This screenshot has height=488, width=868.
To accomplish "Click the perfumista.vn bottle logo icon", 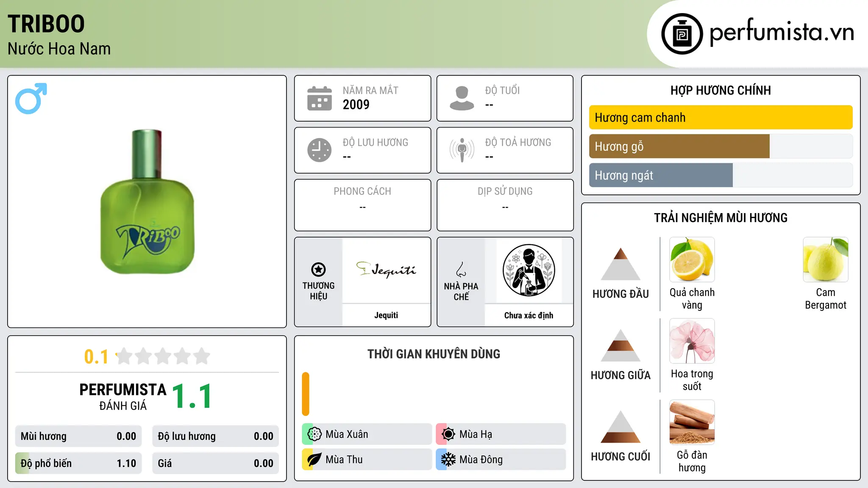I will coord(682,34).
